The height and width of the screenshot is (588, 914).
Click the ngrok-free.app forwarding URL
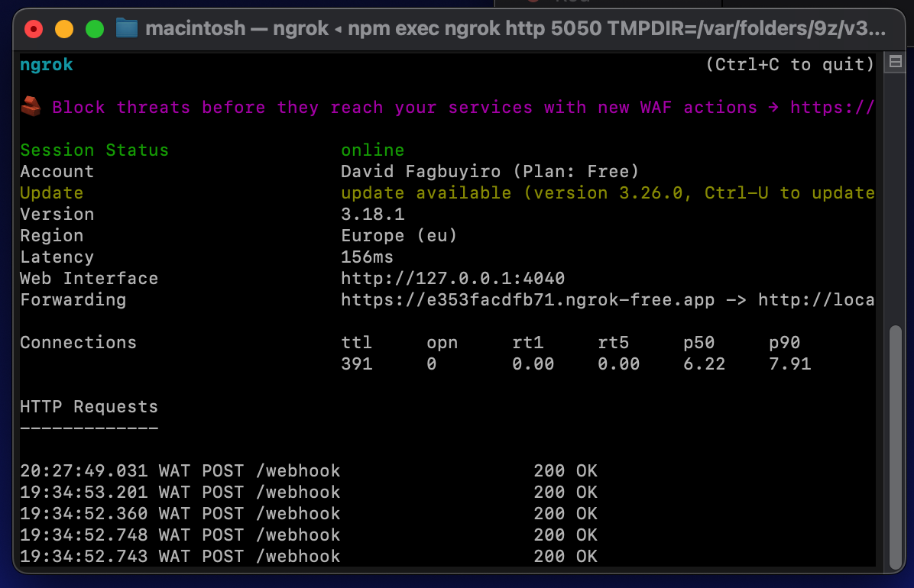click(x=527, y=300)
